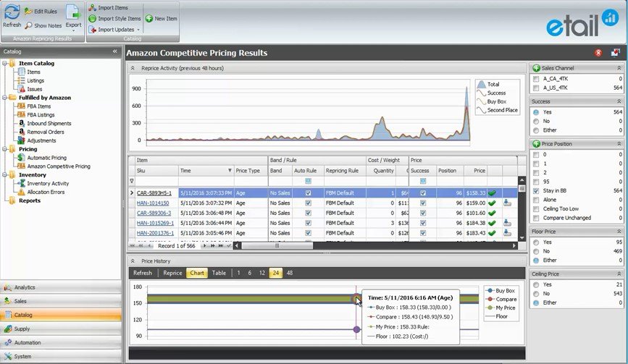Open the Inbound Shipments node
This screenshot has width=628, height=364.
click(49, 124)
